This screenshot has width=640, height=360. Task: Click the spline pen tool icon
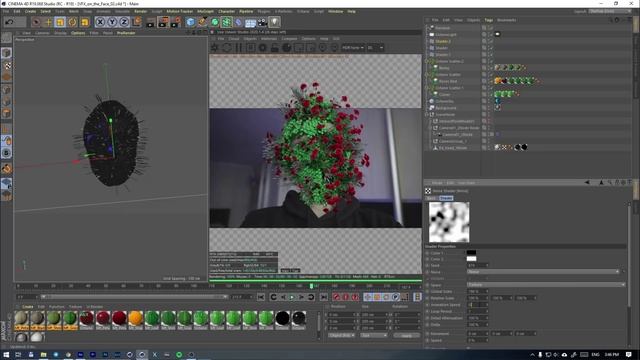coord(202,22)
